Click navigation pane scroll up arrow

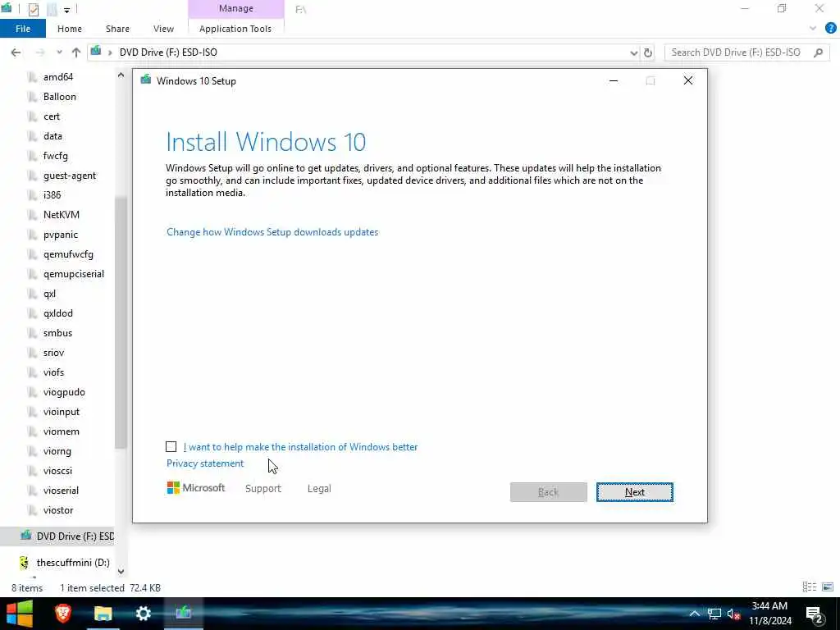pos(121,75)
